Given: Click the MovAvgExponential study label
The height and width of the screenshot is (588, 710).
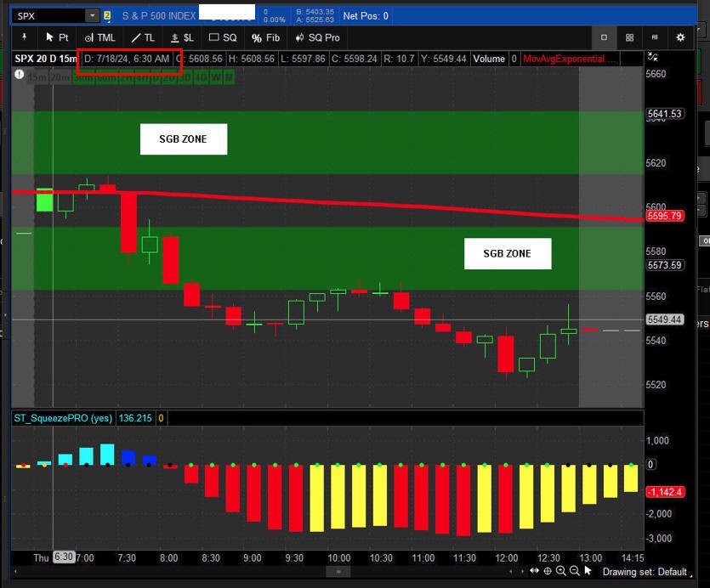Looking at the screenshot, I should pos(570,59).
